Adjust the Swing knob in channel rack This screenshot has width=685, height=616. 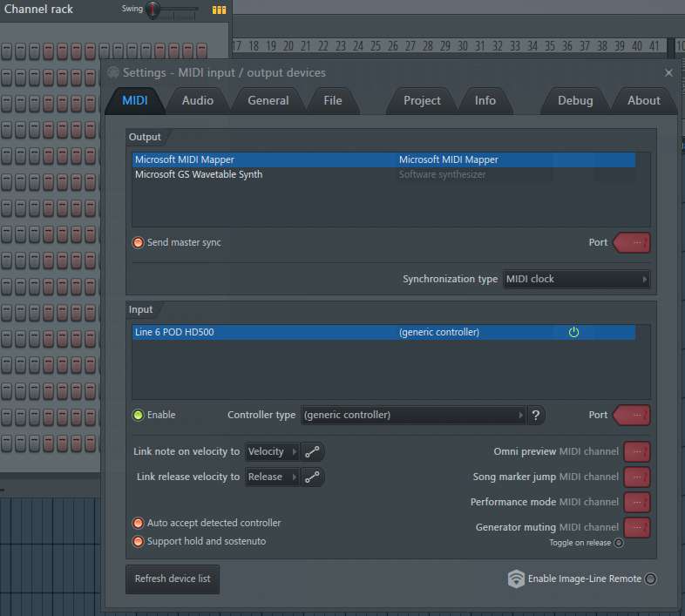(153, 10)
